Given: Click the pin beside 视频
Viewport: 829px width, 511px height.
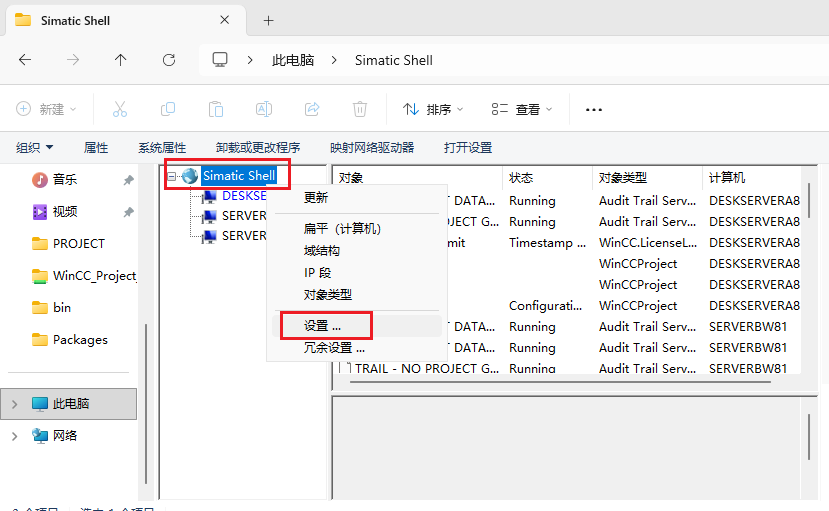Looking at the screenshot, I should point(128,212).
